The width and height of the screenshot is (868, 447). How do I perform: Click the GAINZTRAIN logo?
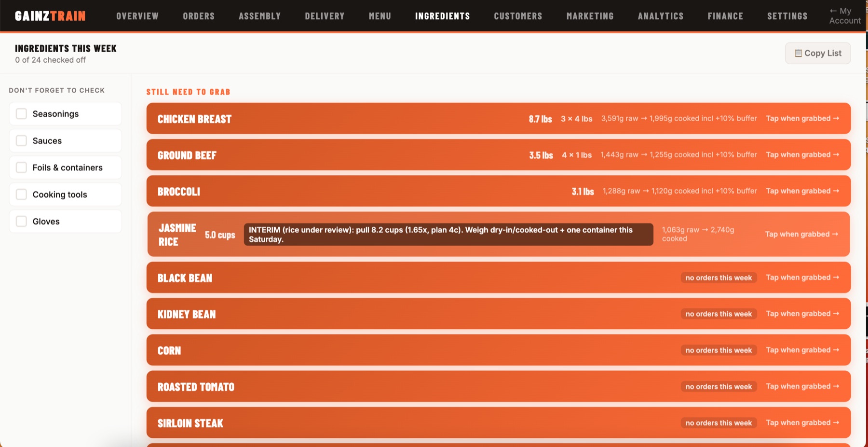pos(50,16)
